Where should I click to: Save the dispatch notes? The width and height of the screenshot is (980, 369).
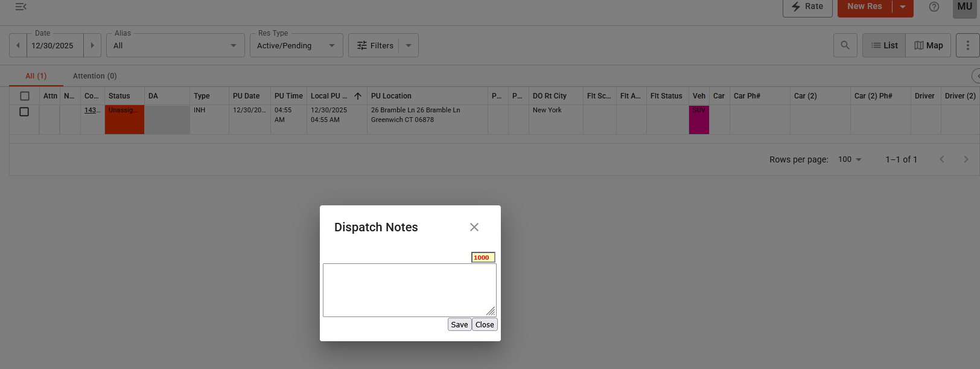[x=459, y=324]
